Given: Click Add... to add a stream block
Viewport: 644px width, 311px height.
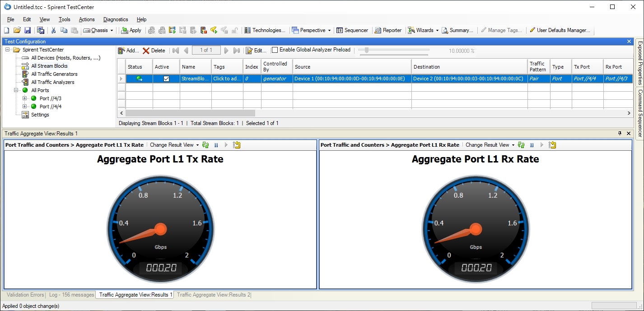Looking at the screenshot, I should pyautogui.click(x=129, y=51).
